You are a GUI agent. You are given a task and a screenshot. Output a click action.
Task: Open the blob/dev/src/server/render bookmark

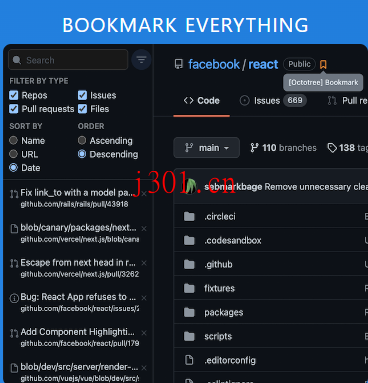click(79, 367)
